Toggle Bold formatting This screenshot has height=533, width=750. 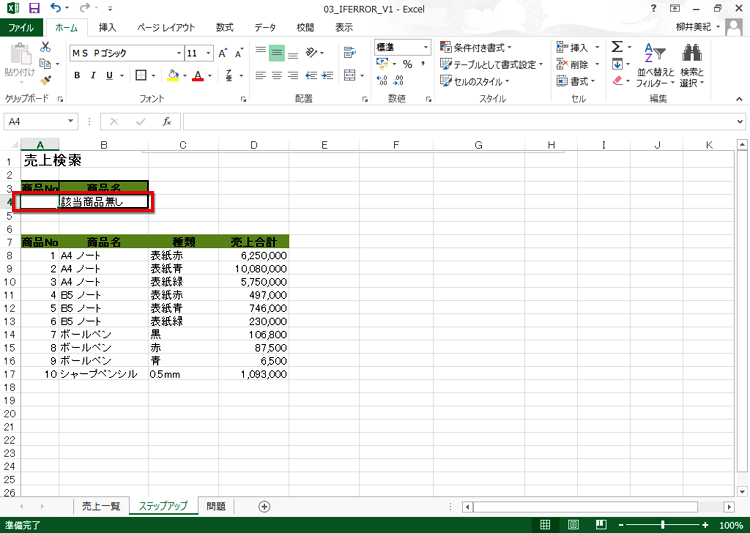point(77,76)
